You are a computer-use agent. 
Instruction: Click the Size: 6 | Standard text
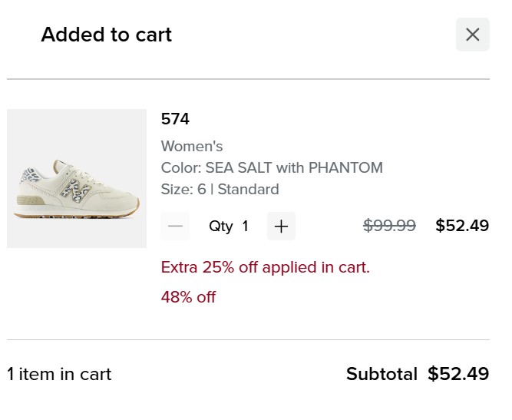tap(220, 189)
